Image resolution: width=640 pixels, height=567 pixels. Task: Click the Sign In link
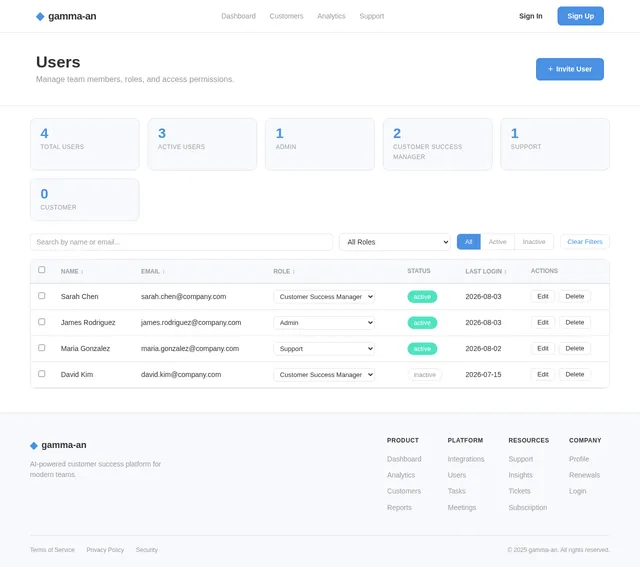[x=531, y=16]
